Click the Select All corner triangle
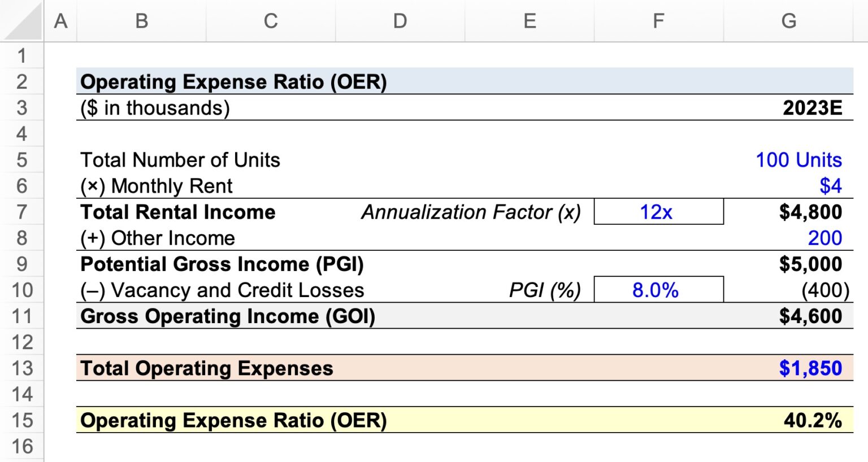The image size is (868, 462). [x=21, y=21]
